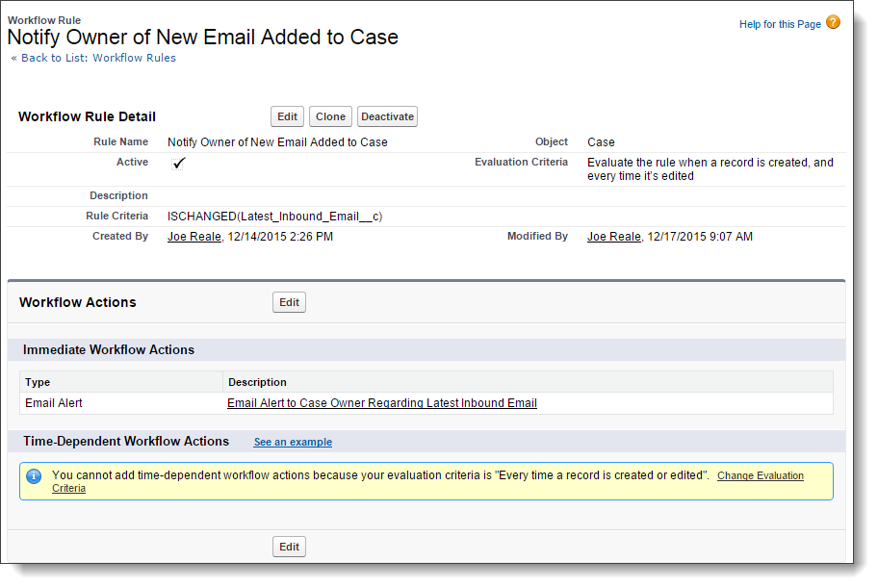Click Edit beside Workflow Actions heading
The width and height of the screenshot is (878, 588).
click(289, 302)
